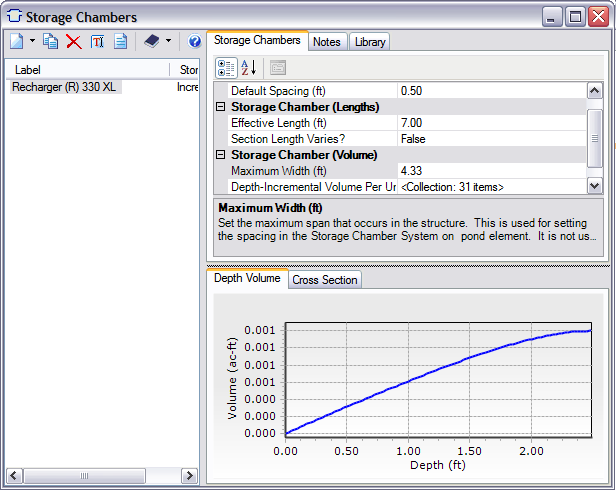
Task: Click the New storage chamber icon
Action: click(x=16, y=41)
